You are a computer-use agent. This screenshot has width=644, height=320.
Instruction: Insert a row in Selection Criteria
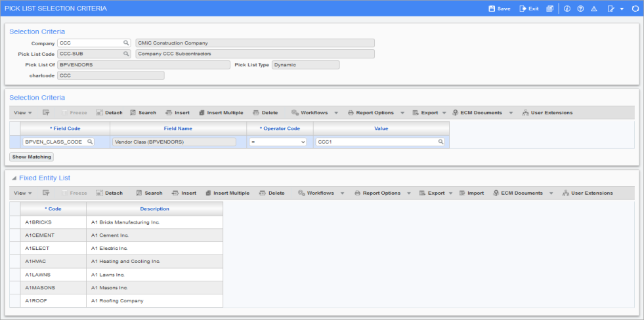177,112
